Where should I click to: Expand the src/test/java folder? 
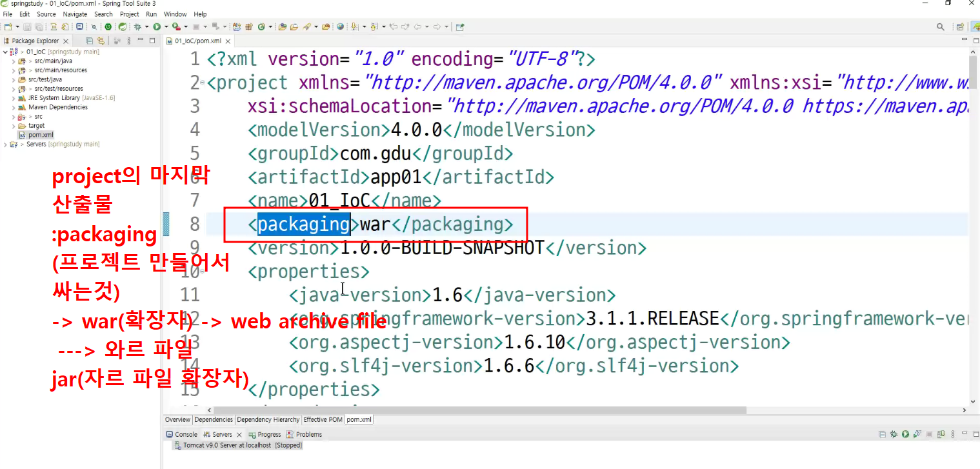pyautogui.click(x=14, y=79)
